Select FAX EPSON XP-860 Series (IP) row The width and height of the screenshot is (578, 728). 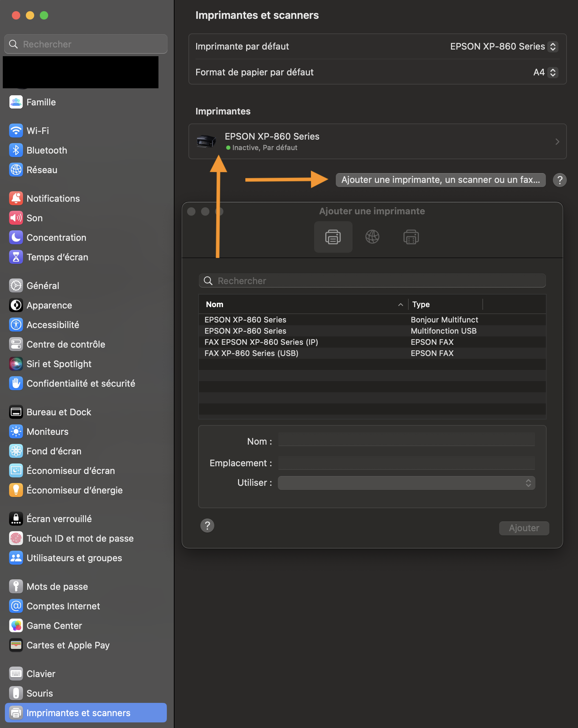point(372,342)
